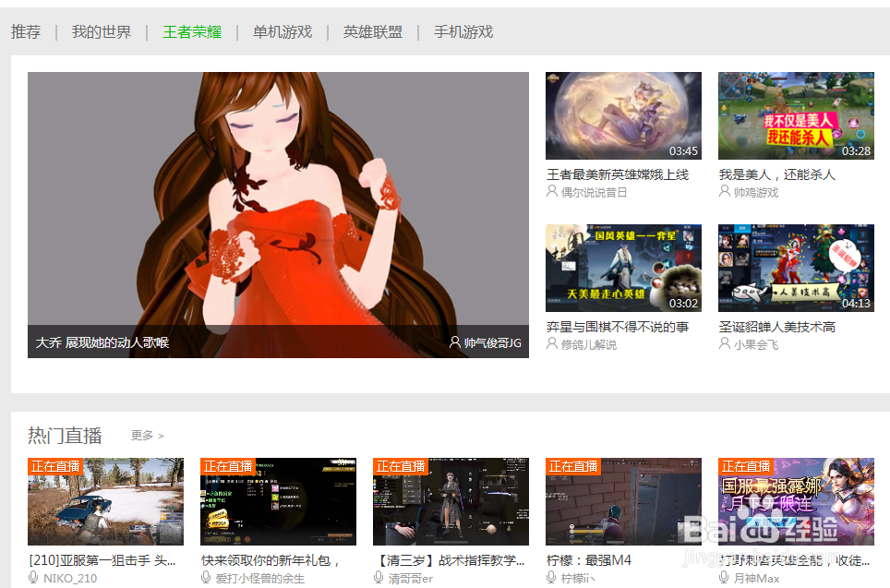Open the 清三岁 live stream thumbnail
The height and width of the screenshot is (588, 890).
pos(451,502)
